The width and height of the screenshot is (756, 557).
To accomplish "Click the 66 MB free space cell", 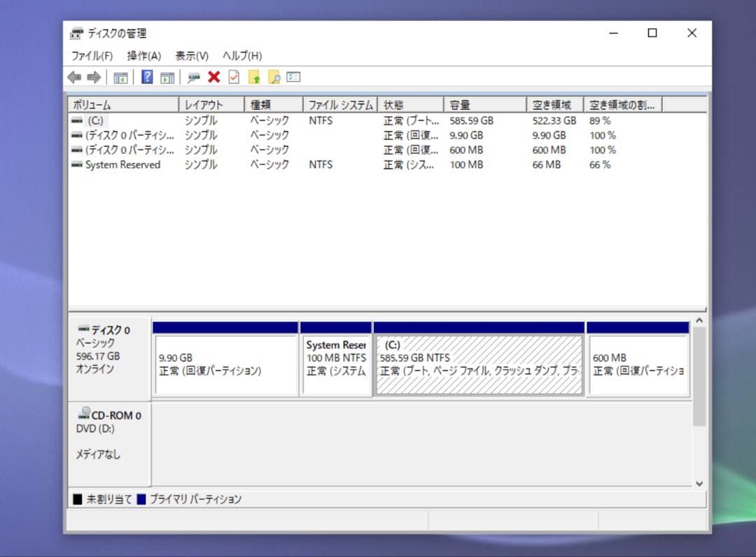I will coord(546,164).
